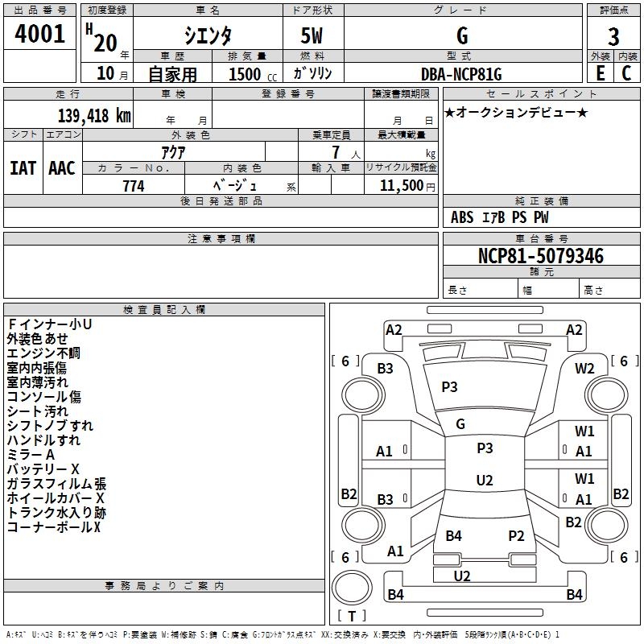644x644 pixels.
Task: Click the front-right wheel circle on diagram
Action: click(x=607, y=395)
